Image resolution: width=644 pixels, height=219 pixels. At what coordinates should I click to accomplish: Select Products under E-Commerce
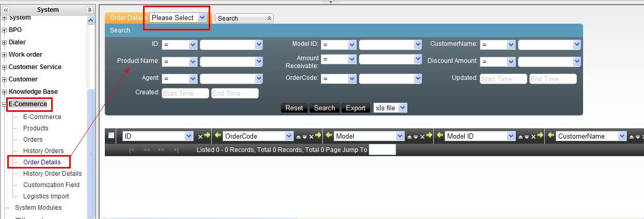36,128
